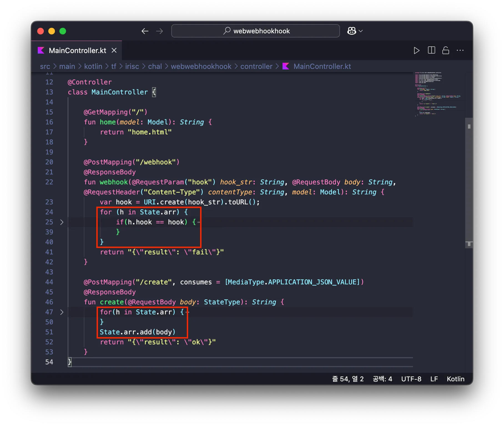The height and width of the screenshot is (426, 504).
Task: Click the Split Editor icon
Action: 431,51
